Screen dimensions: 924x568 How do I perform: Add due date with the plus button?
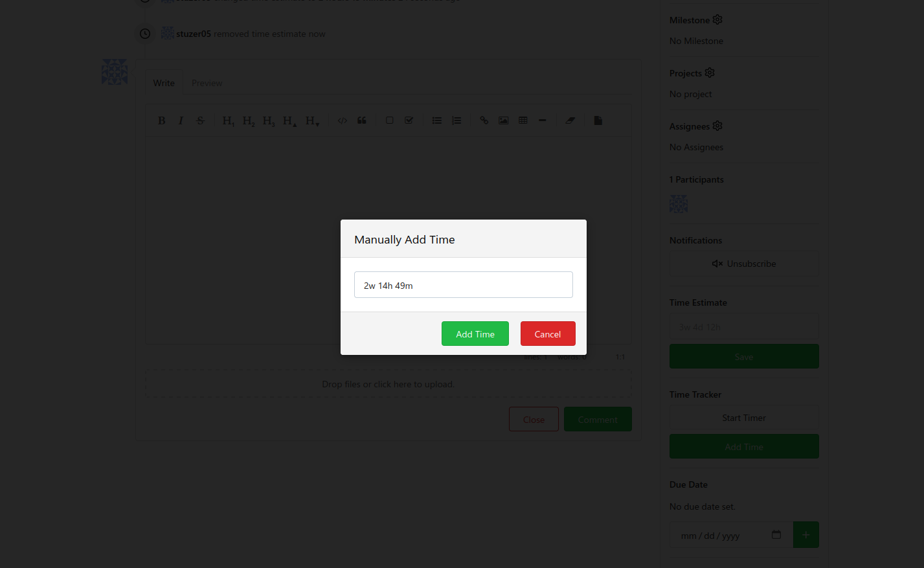click(x=806, y=534)
